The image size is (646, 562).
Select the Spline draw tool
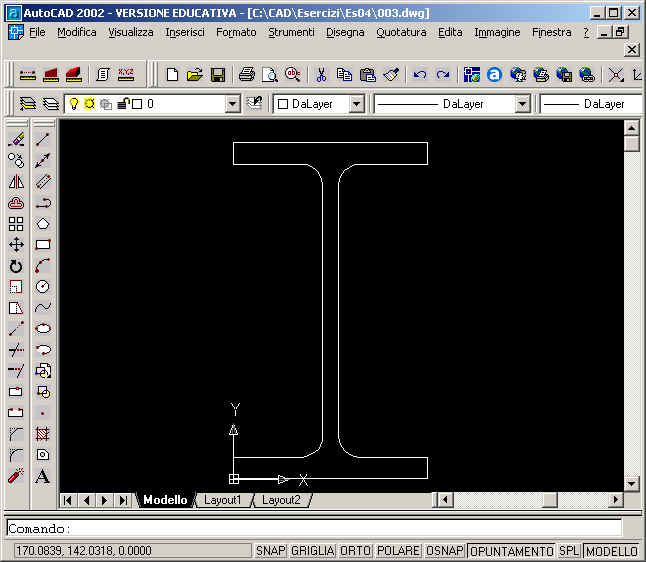point(43,307)
